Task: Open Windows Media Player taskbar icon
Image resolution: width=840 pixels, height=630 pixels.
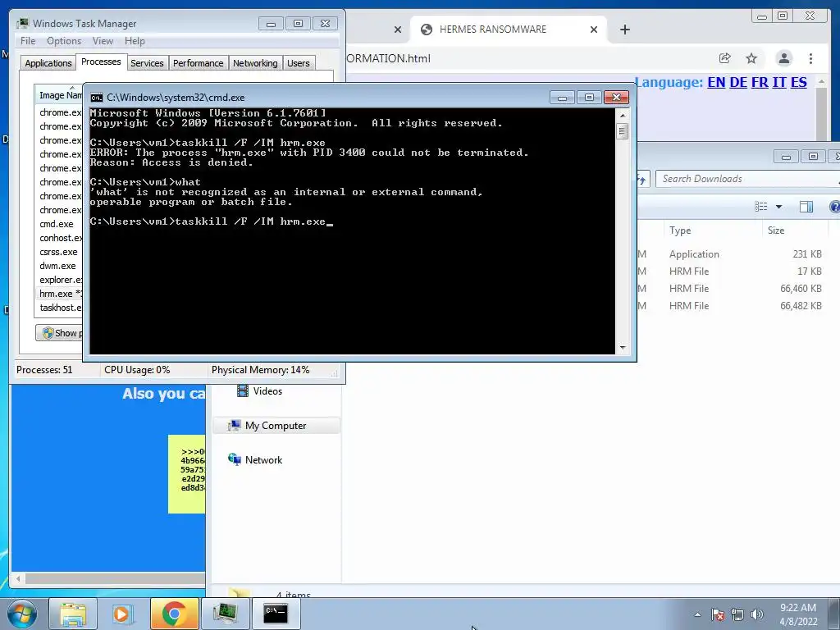Action: [x=123, y=614]
